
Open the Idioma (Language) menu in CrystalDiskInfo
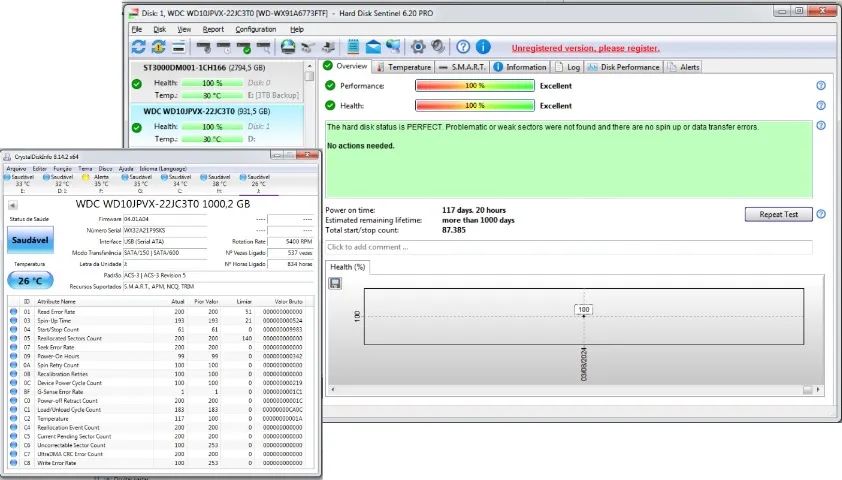(161, 169)
